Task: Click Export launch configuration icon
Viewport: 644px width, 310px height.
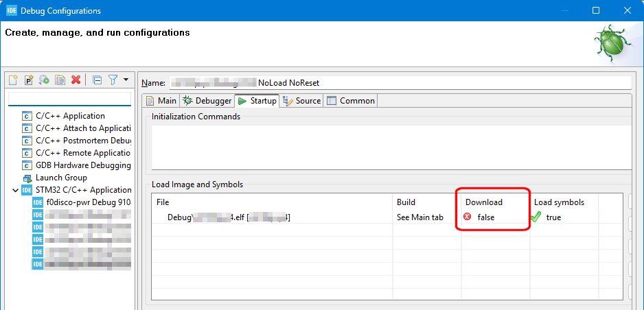Action: tap(44, 80)
